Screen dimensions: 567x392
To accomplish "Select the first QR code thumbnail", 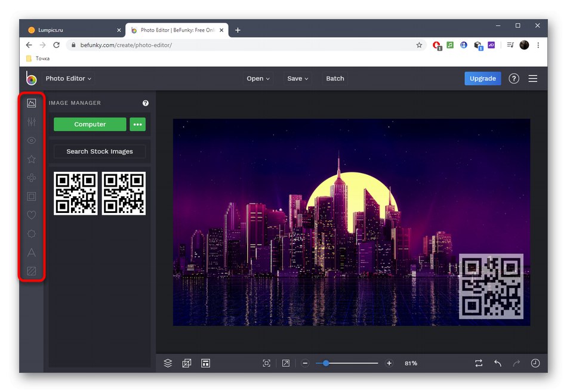I will (76, 193).
